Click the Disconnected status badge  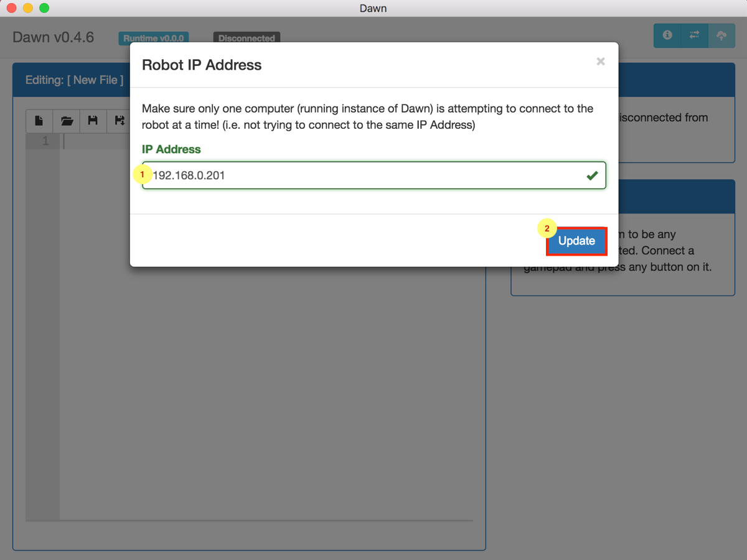(247, 38)
